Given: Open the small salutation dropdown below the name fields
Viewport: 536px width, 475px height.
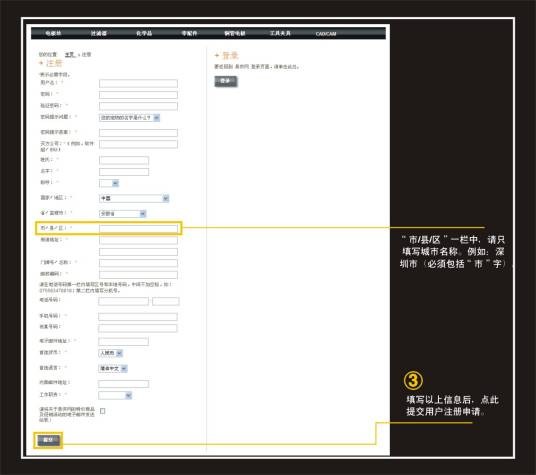Looking at the screenshot, I should (109, 183).
